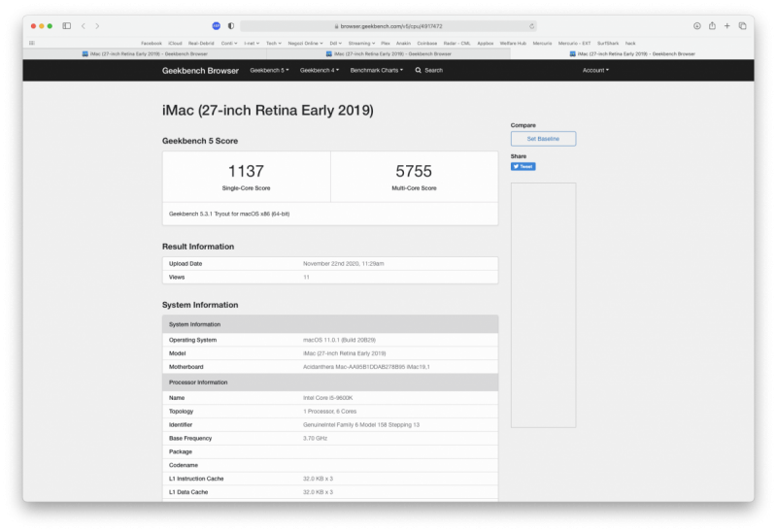Screen dimensions: 777x532
Task: Open the Anakin bookmark
Action: click(x=403, y=43)
